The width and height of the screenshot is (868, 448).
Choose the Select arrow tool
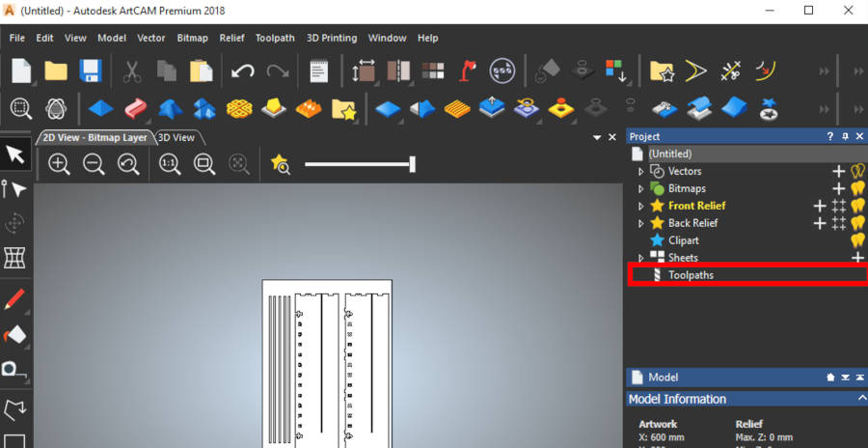point(15,155)
